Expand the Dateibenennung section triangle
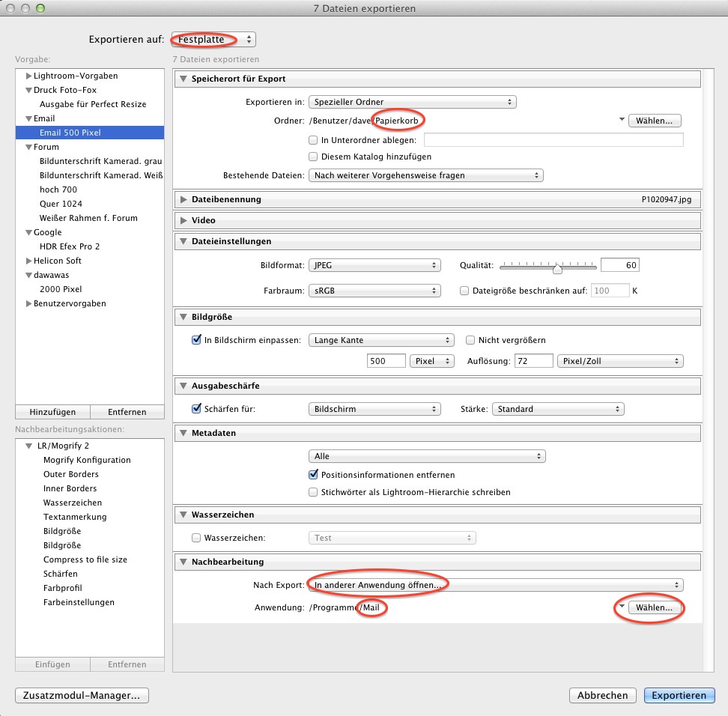This screenshot has width=728, height=716. click(183, 200)
